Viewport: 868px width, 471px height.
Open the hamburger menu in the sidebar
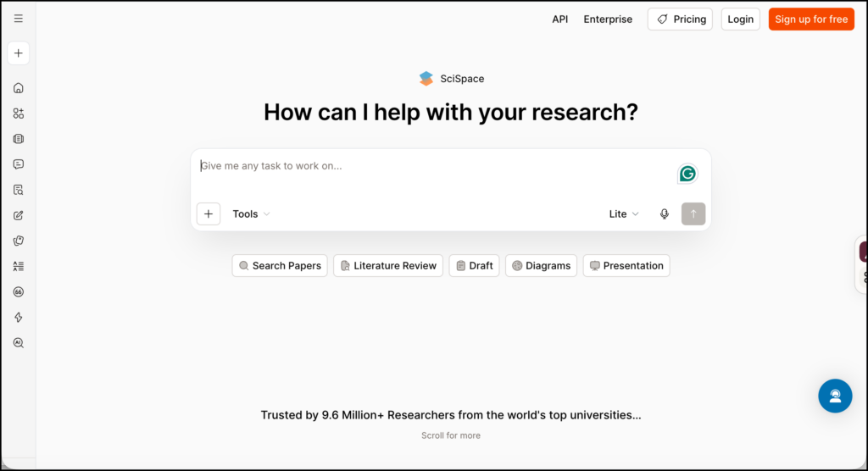pyautogui.click(x=19, y=19)
